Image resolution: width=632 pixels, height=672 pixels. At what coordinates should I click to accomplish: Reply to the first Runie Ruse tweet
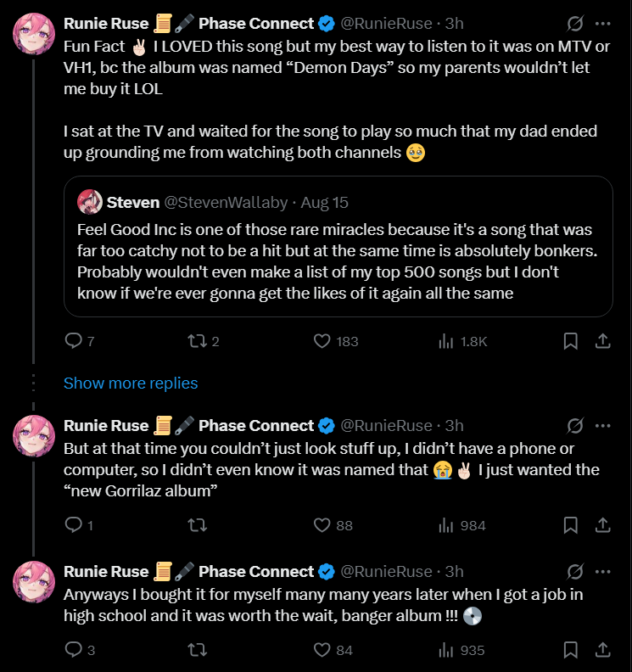pos(75,341)
